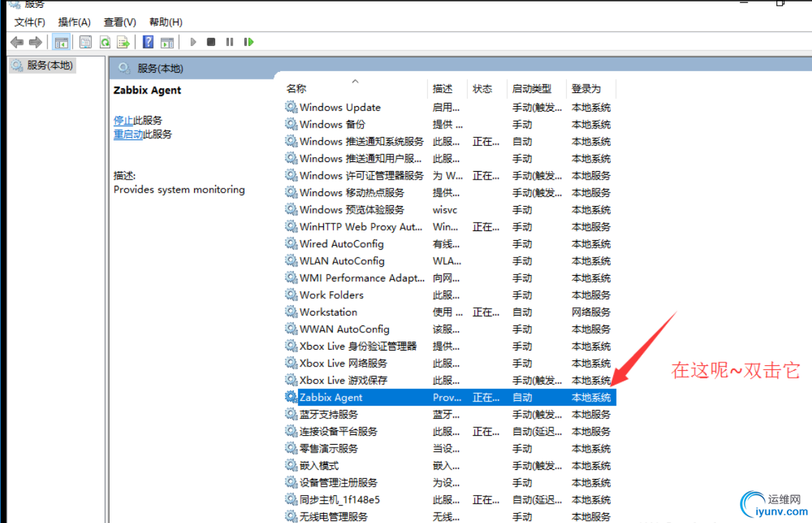Select the Windows Update service row
The image size is (812, 523).
pyautogui.click(x=450, y=108)
